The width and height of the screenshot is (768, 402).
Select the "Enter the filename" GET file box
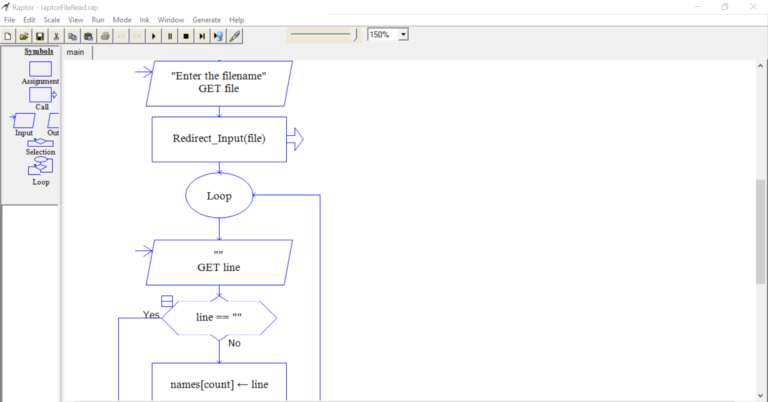click(x=219, y=83)
